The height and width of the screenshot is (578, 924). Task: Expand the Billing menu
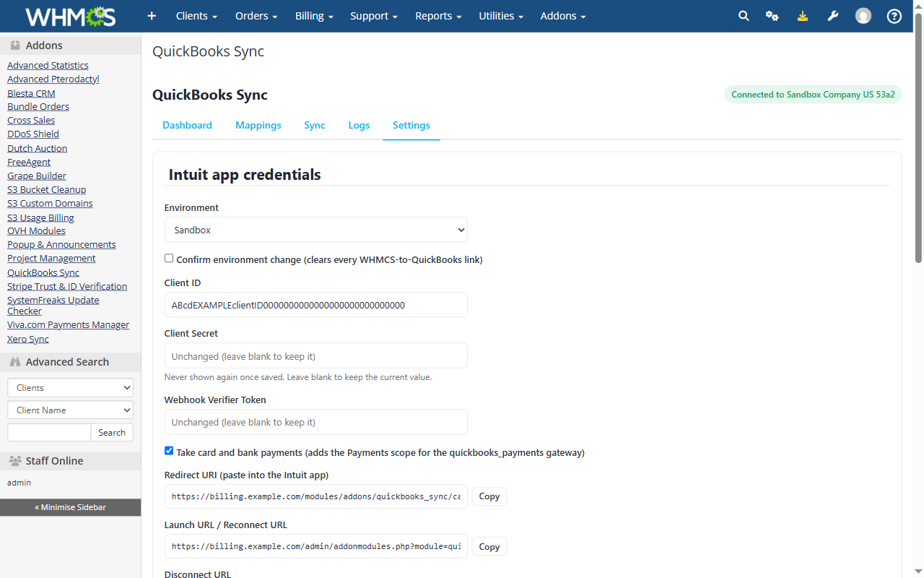(314, 16)
